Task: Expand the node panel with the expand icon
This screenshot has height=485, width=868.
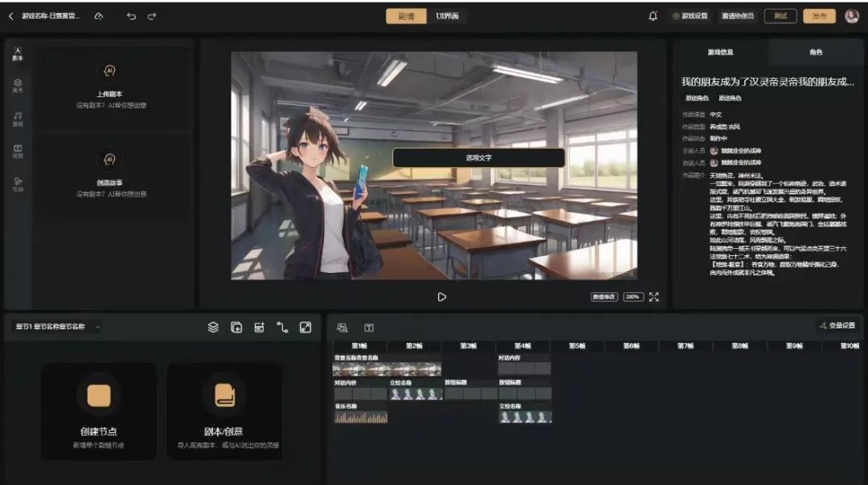Action: click(x=305, y=328)
